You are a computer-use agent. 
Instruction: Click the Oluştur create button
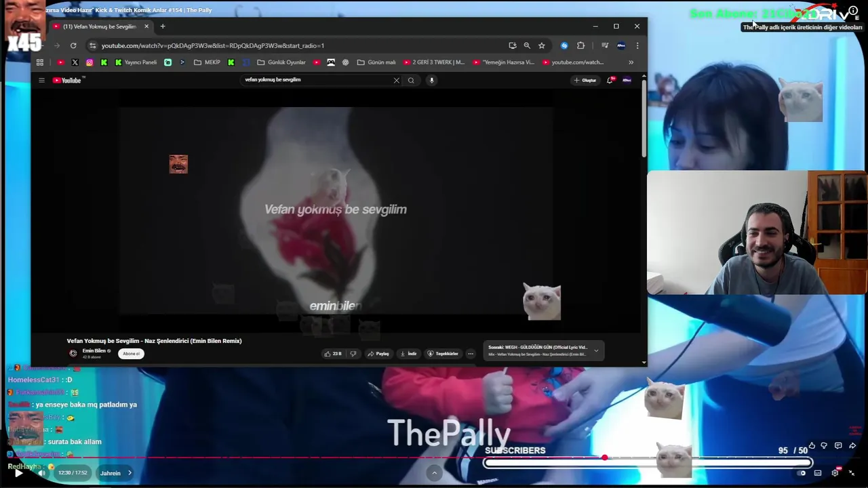[x=585, y=80]
